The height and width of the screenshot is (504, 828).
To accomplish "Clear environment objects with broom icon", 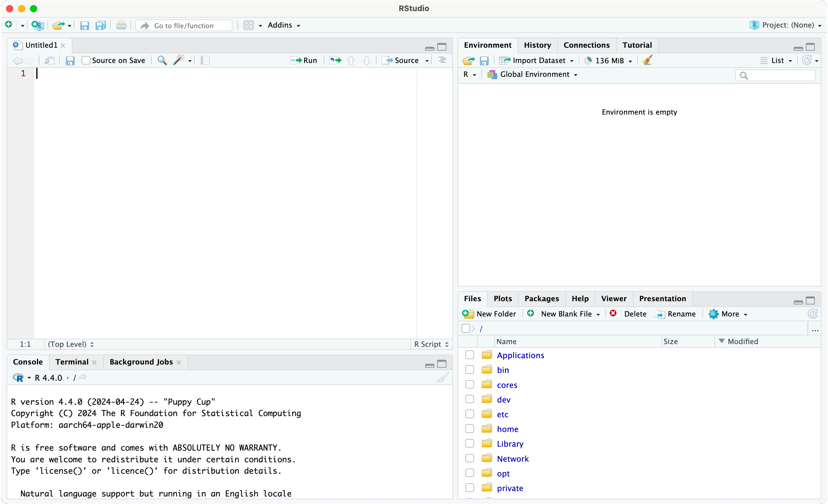I will tap(647, 60).
